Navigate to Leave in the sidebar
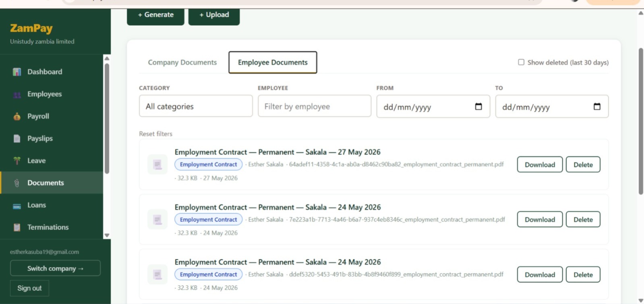Viewport: 644px width, 304px height. pos(52,160)
